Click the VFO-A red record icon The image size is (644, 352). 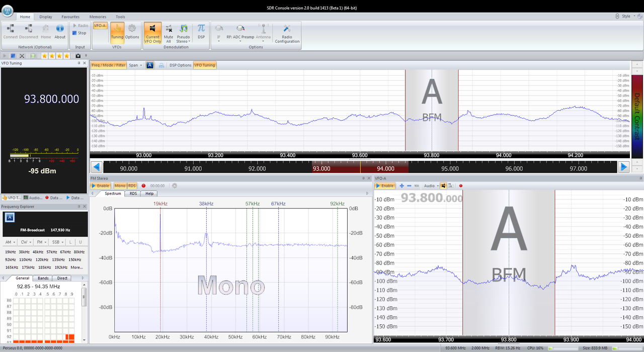tap(460, 186)
